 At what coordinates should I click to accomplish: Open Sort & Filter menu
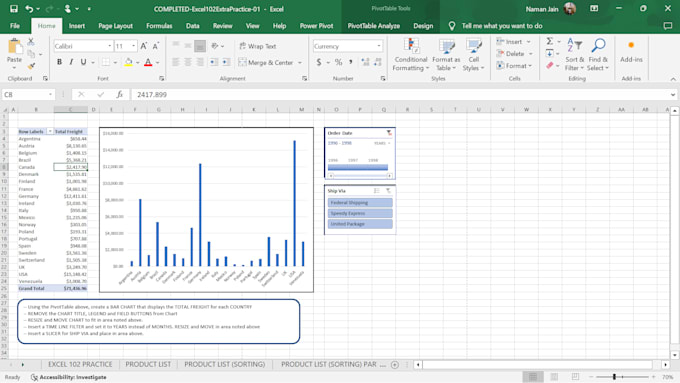click(x=575, y=55)
